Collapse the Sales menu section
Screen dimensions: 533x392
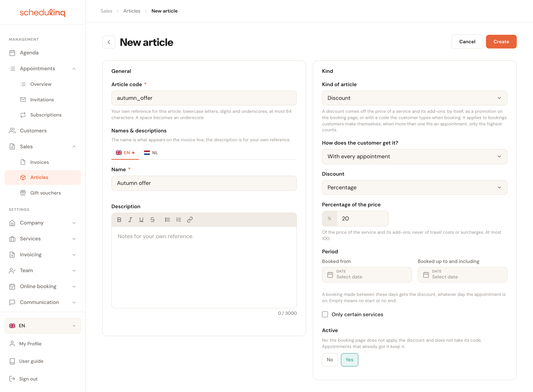pos(43,147)
